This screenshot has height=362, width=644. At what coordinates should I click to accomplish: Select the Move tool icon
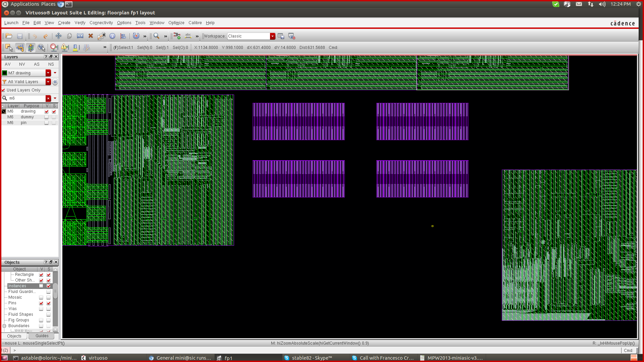click(x=58, y=36)
